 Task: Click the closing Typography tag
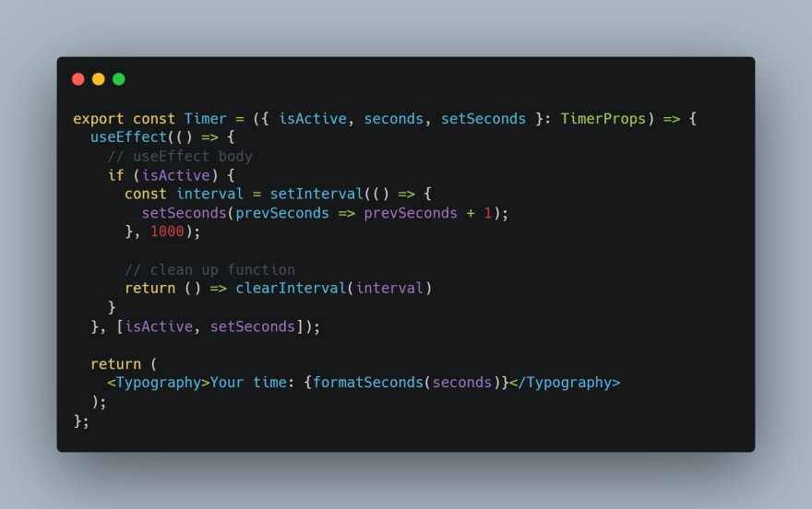point(565,383)
